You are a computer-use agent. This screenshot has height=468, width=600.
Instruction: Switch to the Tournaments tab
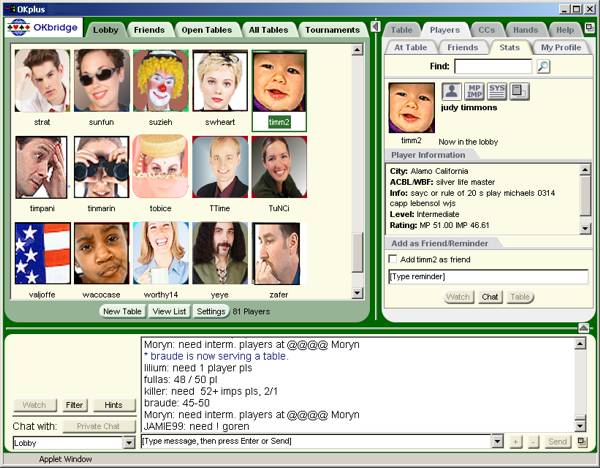tap(332, 30)
